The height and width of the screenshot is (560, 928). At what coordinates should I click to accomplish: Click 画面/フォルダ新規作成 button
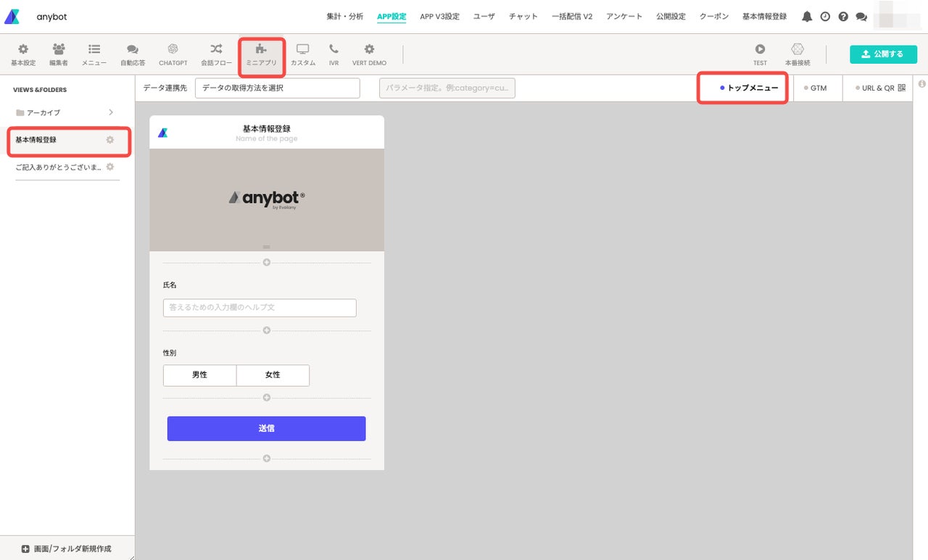tap(67, 548)
